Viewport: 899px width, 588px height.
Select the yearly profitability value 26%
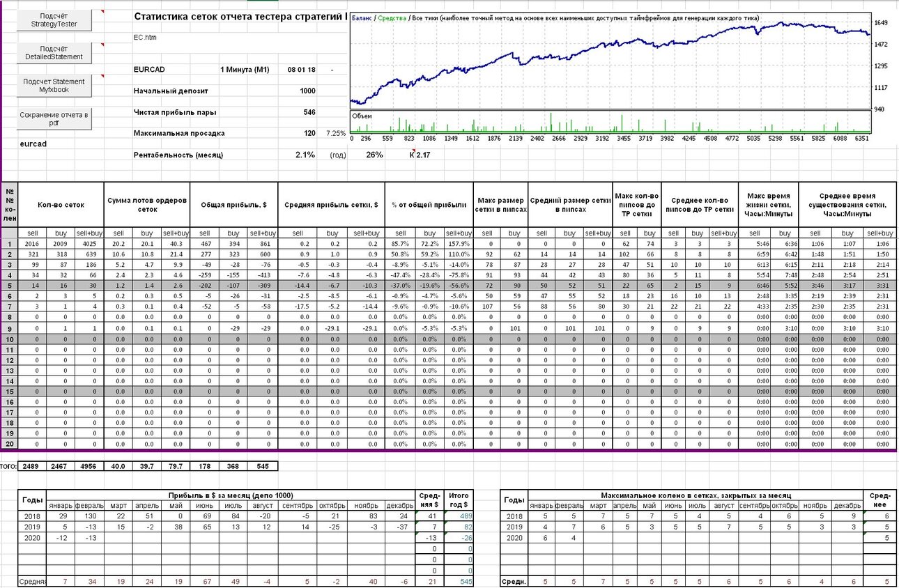tap(374, 155)
